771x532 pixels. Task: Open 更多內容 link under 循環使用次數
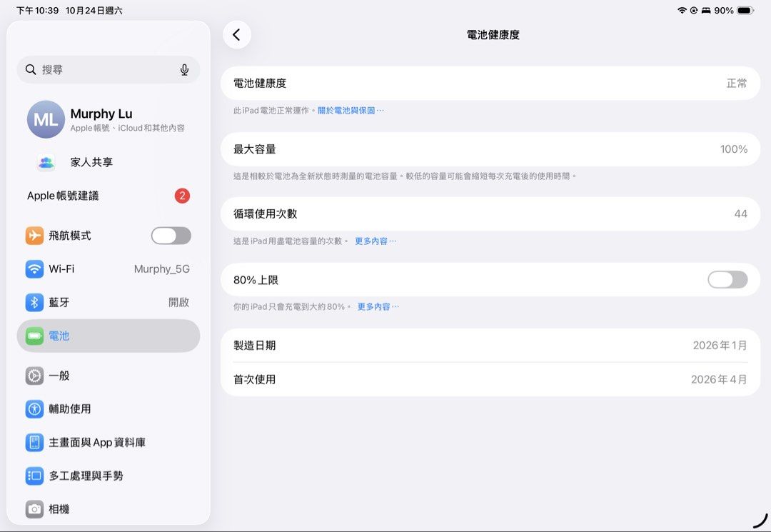pos(376,241)
